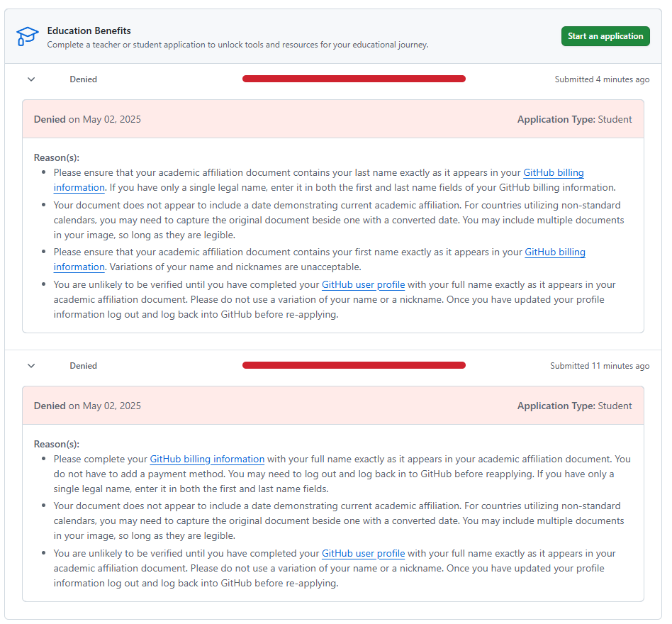The height and width of the screenshot is (624, 672).
Task: Click 'Denied on May 02, 2025' in first application
Action: (87, 119)
